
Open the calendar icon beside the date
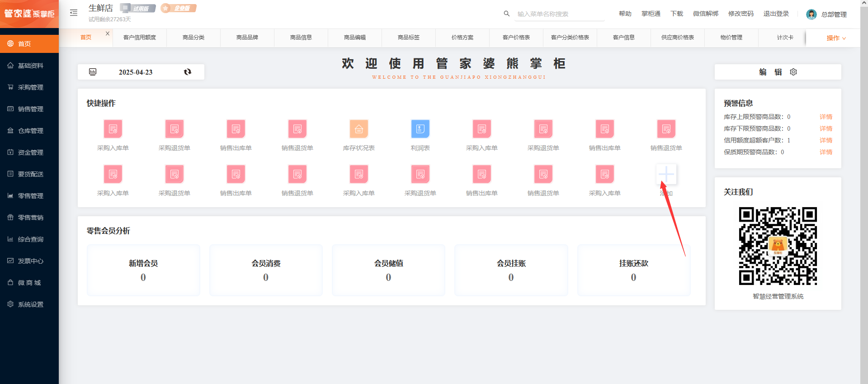click(x=93, y=72)
